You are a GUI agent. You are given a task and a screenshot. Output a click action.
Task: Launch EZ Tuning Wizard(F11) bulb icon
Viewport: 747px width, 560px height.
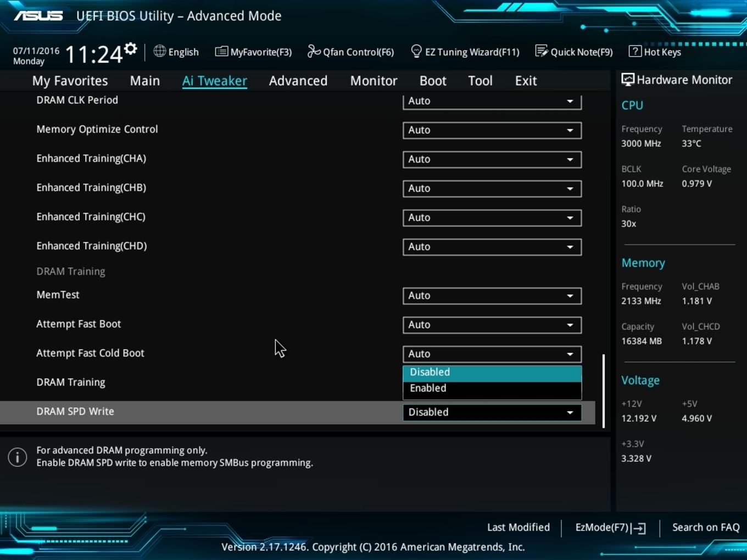coord(416,51)
